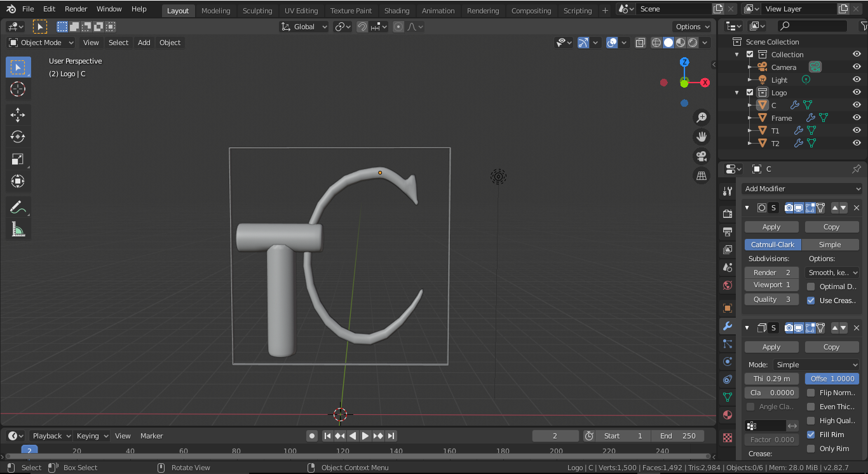
Task: Enable the Only Rim checkbox
Action: [x=811, y=449]
